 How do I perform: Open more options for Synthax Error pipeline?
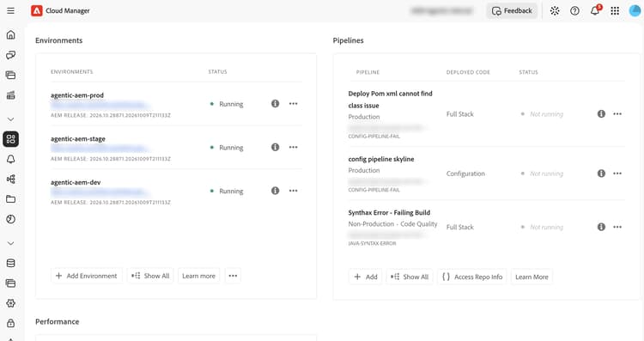click(x=617, y=227)
